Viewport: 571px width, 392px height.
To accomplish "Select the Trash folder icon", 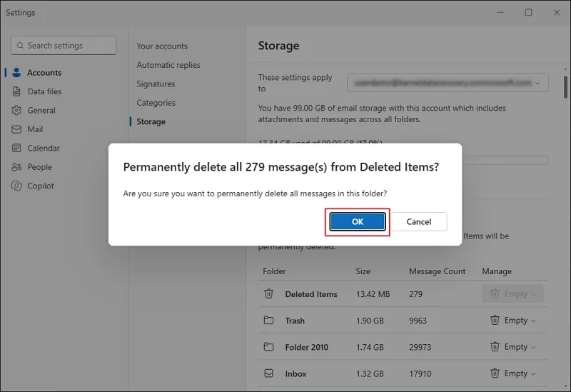I will tap(269, 320).
